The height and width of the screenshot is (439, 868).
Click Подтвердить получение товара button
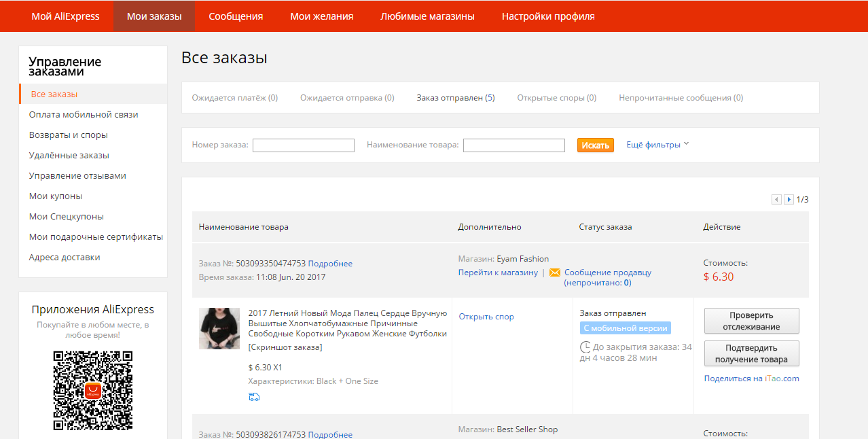752,353
